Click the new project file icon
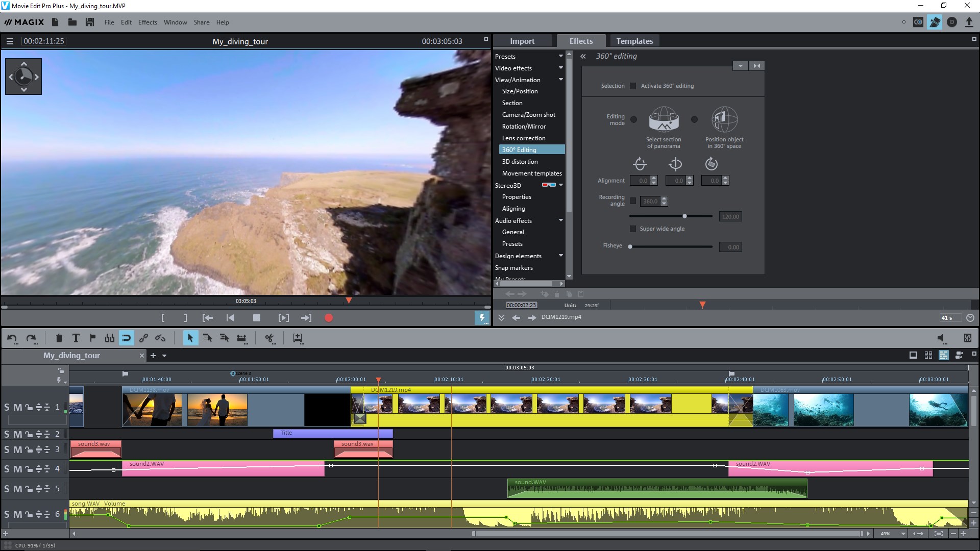The image size is (980, 551). coord(55,22)
